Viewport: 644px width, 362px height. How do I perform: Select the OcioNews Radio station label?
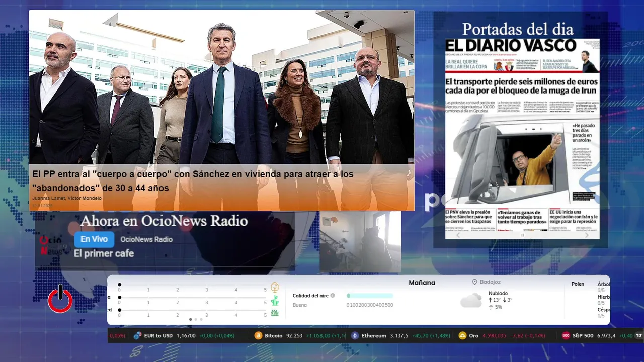[146, 239]
